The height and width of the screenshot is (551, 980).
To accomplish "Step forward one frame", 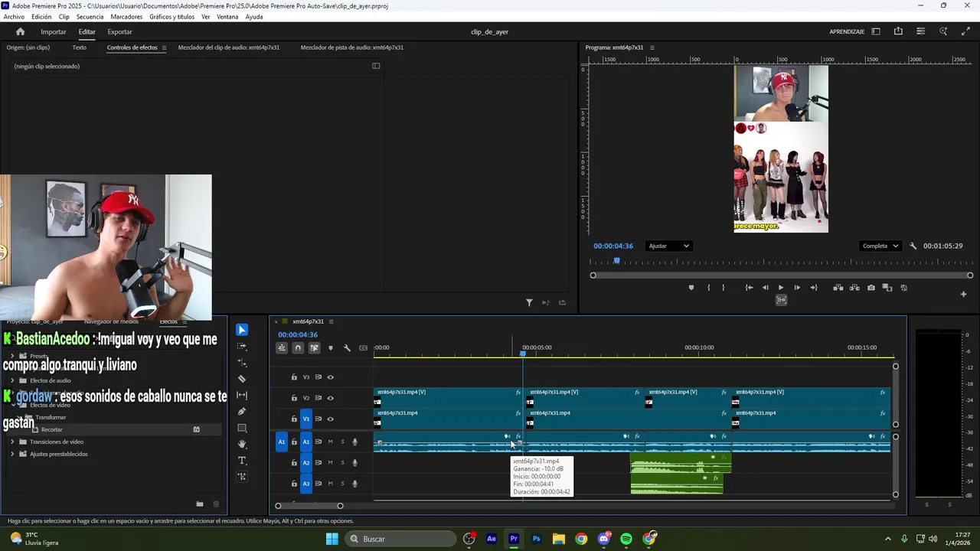I will [x=796, y=288].
